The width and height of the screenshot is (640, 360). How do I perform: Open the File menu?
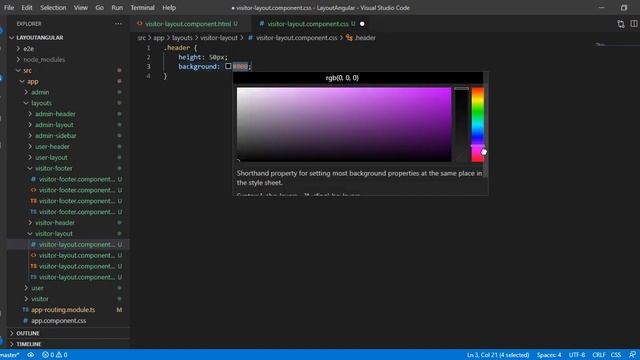[x=9, y=7]
